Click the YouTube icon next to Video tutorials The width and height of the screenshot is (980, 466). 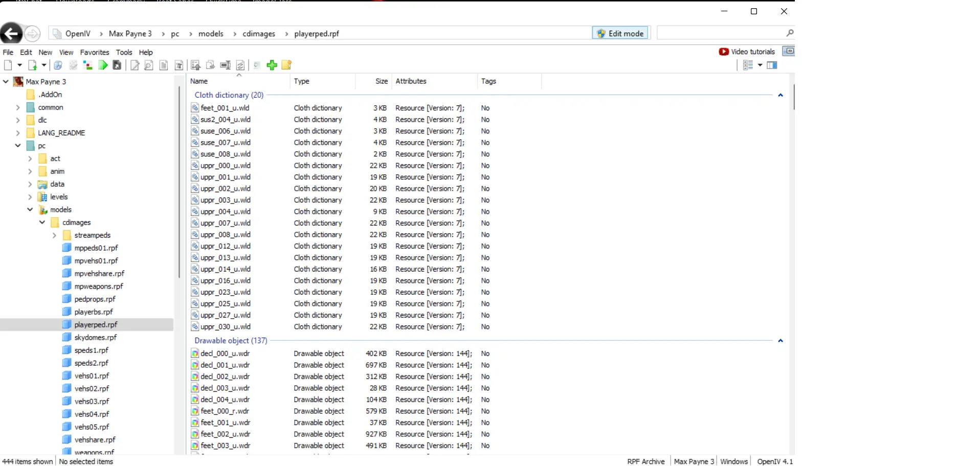pos(724,52)
